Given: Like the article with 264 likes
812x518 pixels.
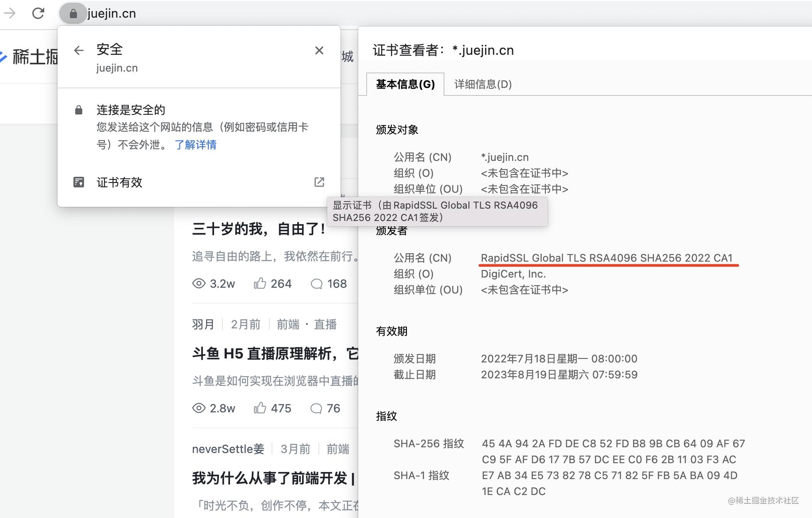Looking at the screenshot, I should [x=260, y=283].
